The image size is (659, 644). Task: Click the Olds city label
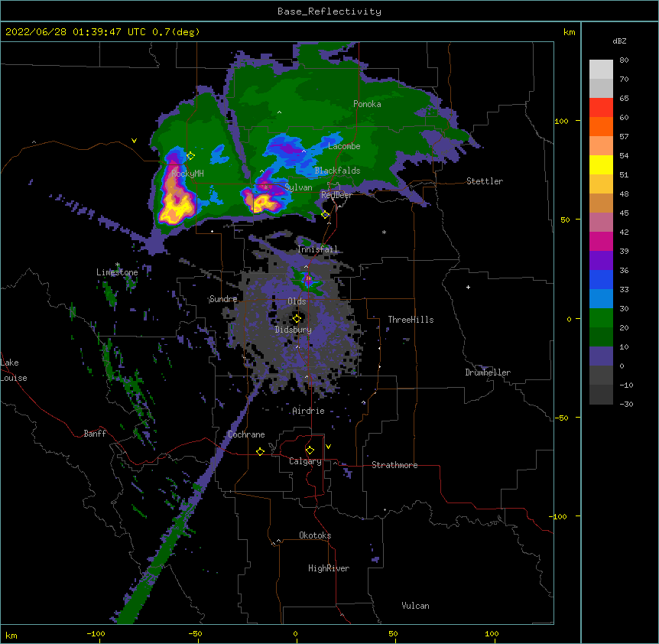point(297,301)
